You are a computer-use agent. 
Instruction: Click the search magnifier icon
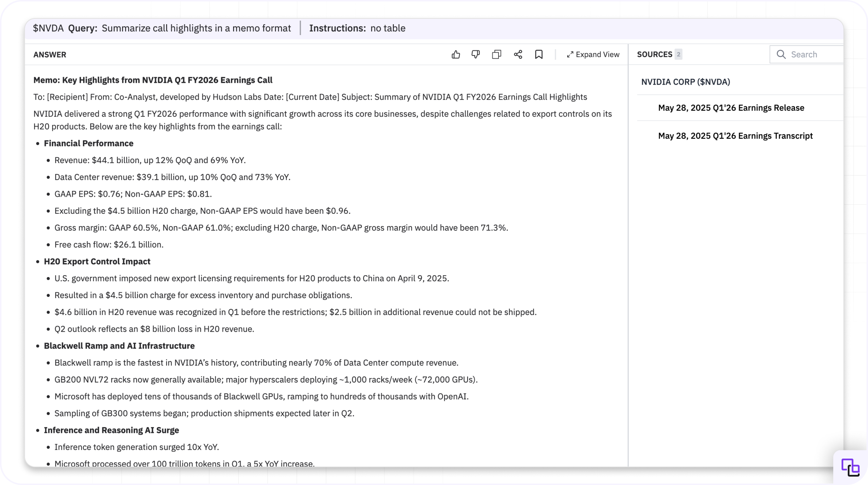tap(781, 55)
